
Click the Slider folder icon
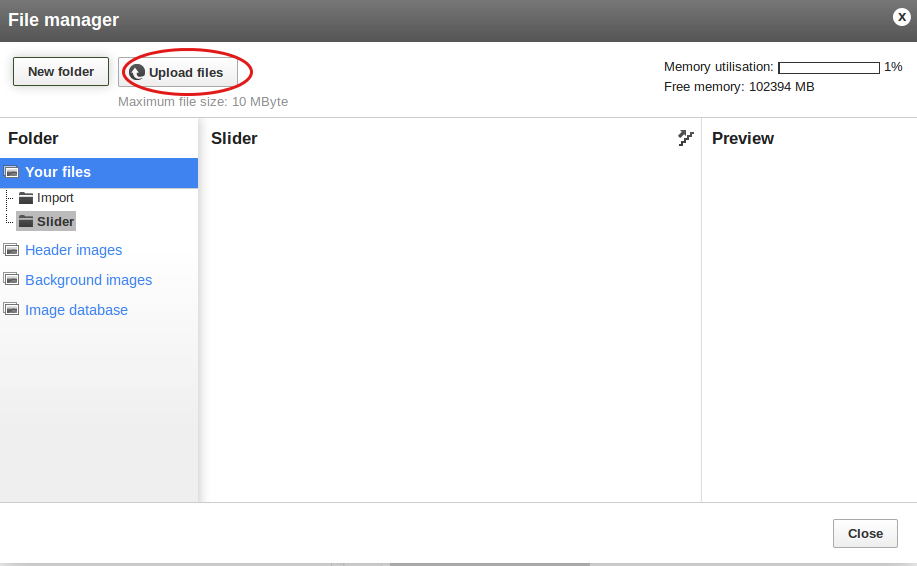26,221
